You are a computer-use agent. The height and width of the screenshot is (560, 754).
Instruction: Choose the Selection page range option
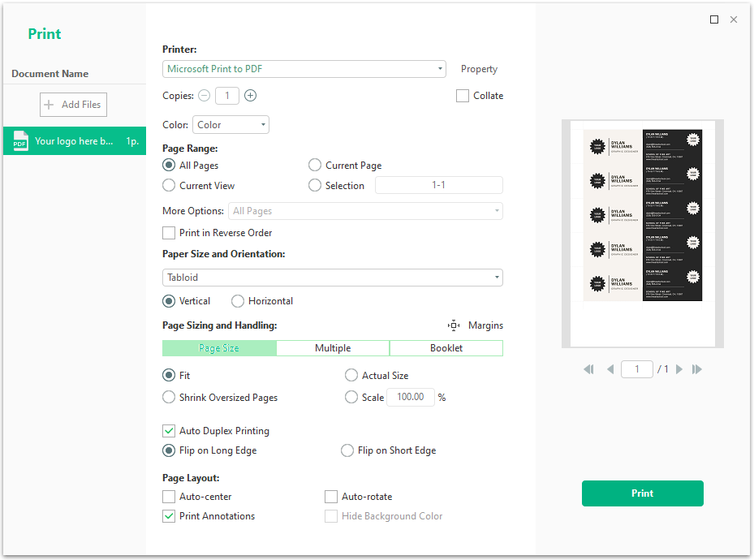pos(314,185)
